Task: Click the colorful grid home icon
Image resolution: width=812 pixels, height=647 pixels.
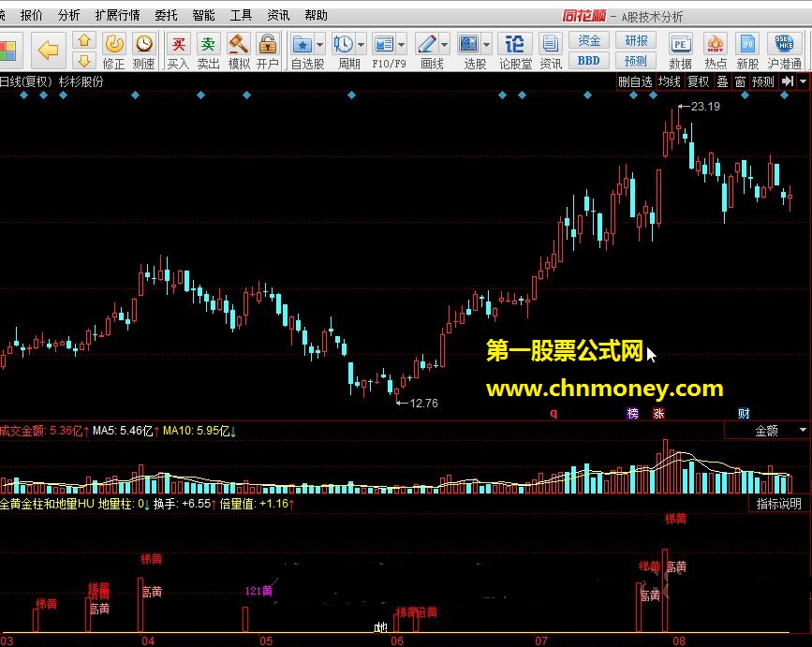Action: (x=7, y=51)
